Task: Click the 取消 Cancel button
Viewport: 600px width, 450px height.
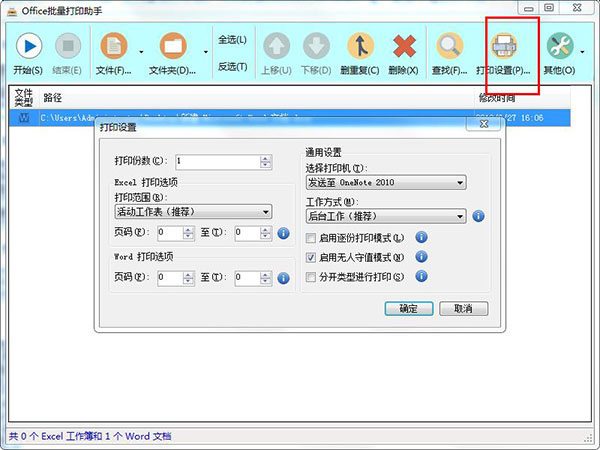Action: click(x=463, y=308)
